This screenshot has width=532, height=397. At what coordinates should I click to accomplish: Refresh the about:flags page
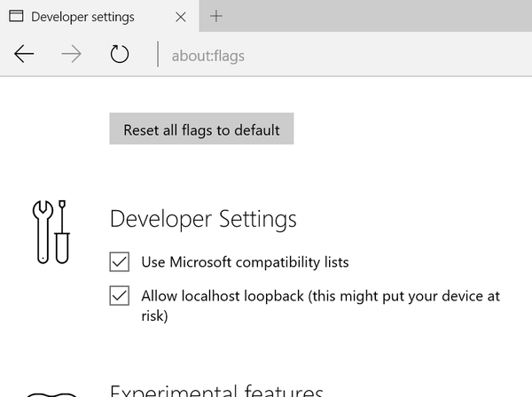120,54
